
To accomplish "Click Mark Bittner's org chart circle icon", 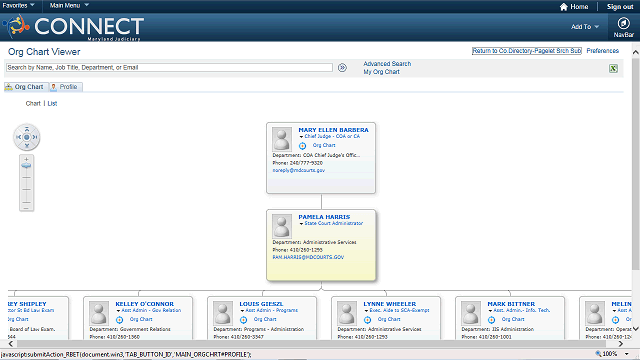I will 492,320.
